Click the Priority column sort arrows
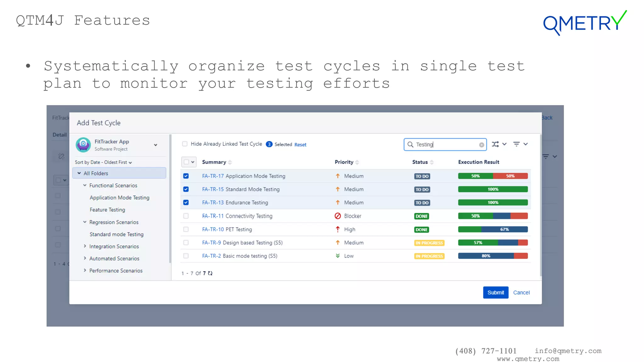Image resolution: width=644 pixels, height=362 pixels. [x=357, y=162]
